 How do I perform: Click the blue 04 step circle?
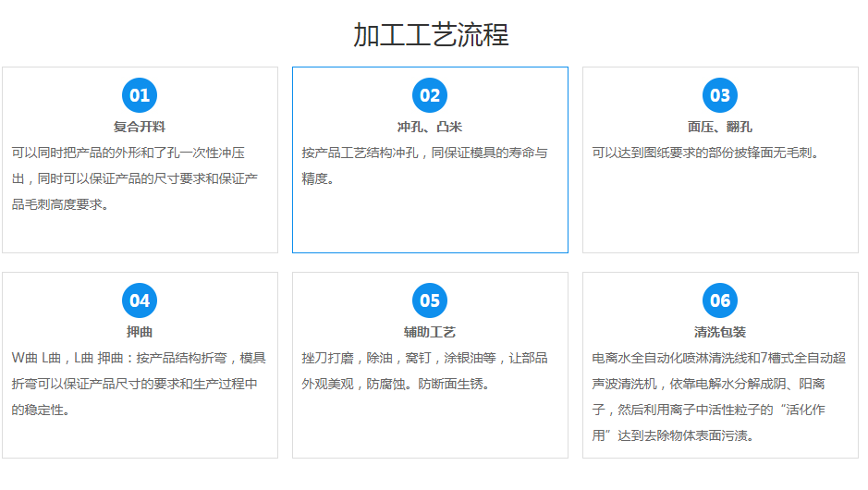[140, 300]
